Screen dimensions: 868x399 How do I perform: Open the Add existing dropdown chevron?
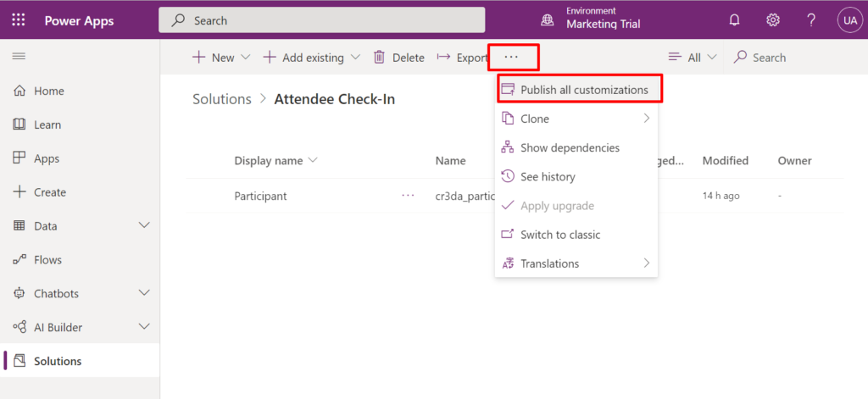(x=356, y=58)
